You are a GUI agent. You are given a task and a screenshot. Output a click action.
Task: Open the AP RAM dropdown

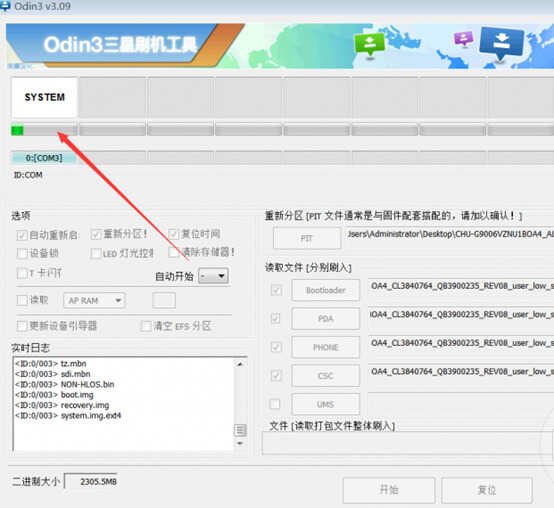point(94,301)
